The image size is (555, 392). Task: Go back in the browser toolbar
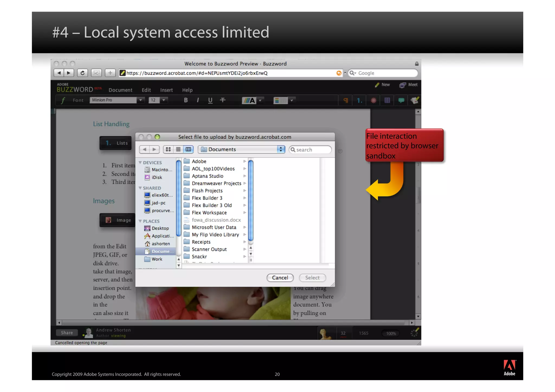click(59, 73)
